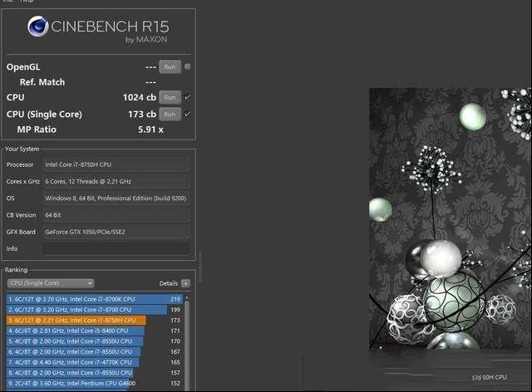
Task: Click the Processor field Intel Core i7-8750H
Action: click(116, 164)
